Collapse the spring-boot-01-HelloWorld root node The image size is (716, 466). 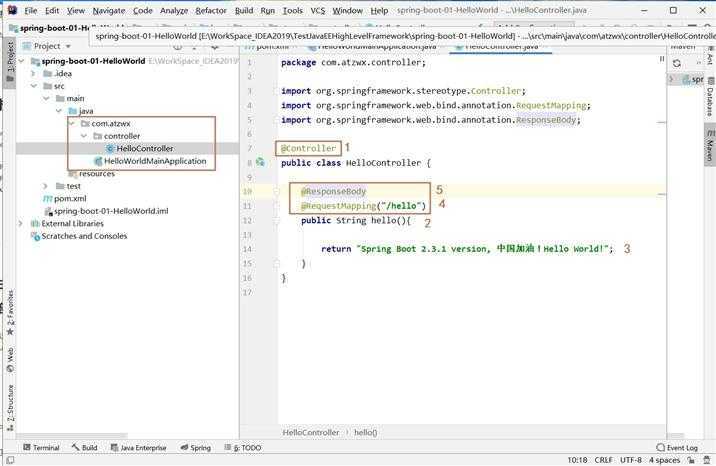21,61
